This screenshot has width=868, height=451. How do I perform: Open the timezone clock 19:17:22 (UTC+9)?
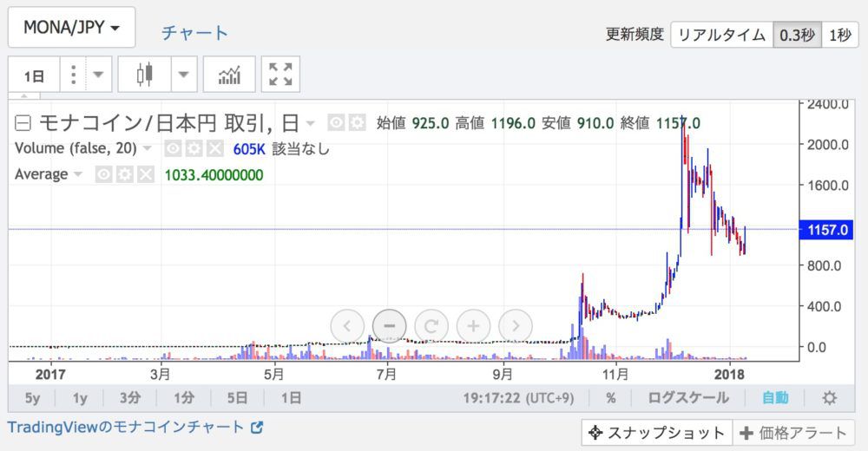click(x=518, y=398)
